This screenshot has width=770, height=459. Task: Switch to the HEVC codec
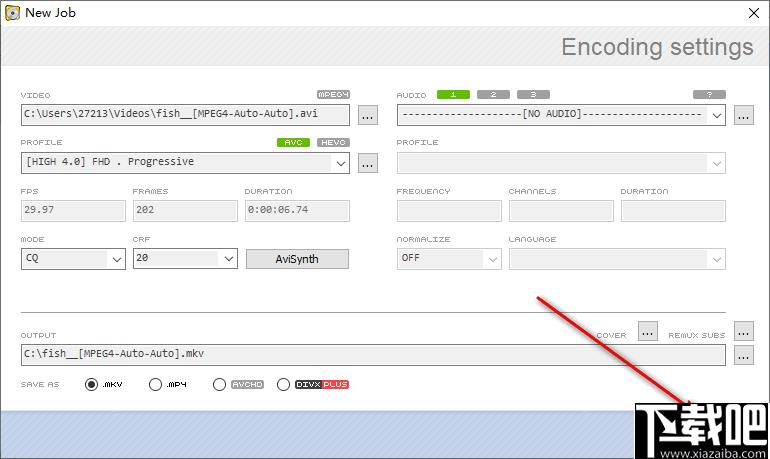click(333, 142)
